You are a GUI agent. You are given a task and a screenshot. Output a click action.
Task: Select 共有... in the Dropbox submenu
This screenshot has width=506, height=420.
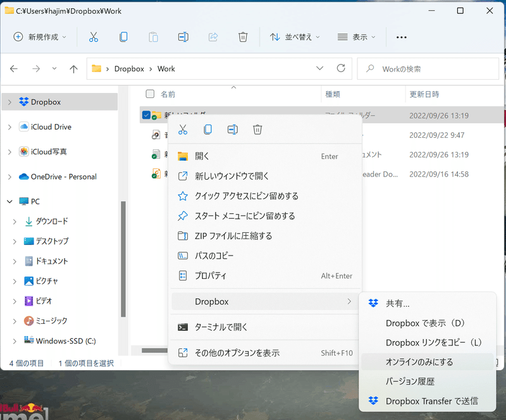[428, 303]
